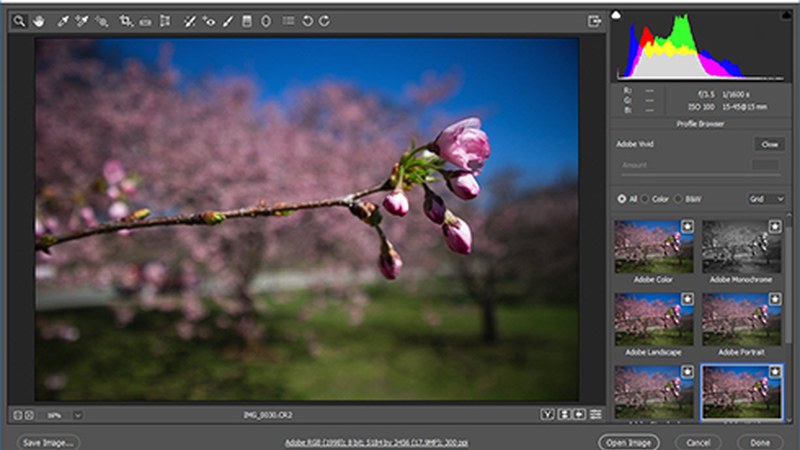Select the Adjustment Brush tool
Viewport: 800px width, 450px height.
click(228, 20)
